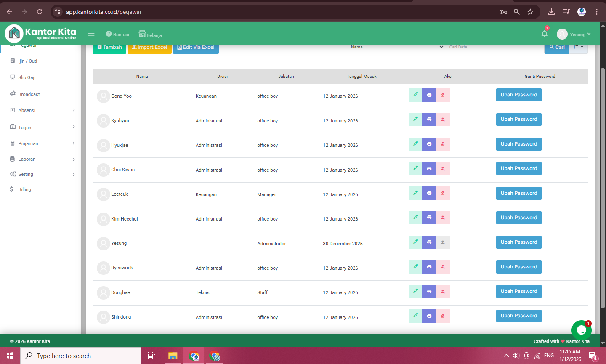Open the green chat support bubble
Image resolution: width=606 pixels, height=364 pixels.
pyautogui.click(x=581, y=330)
